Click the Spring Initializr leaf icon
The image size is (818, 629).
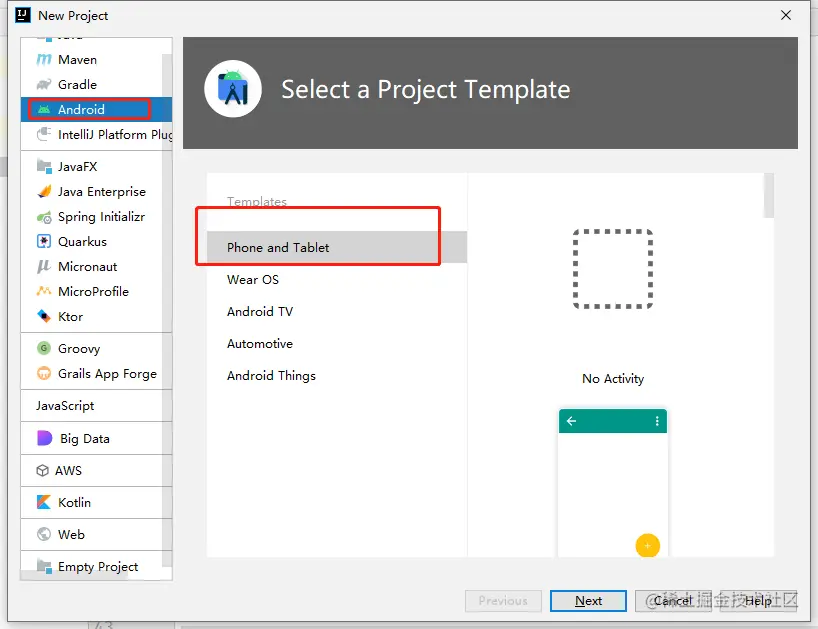(x=44, y=217)
